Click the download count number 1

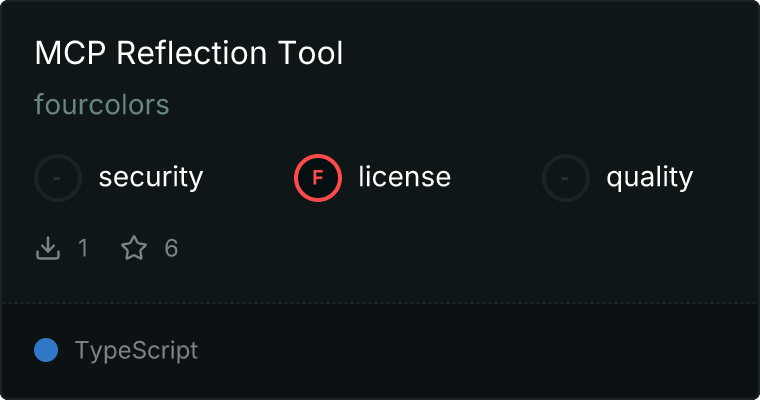pos(83,248)
